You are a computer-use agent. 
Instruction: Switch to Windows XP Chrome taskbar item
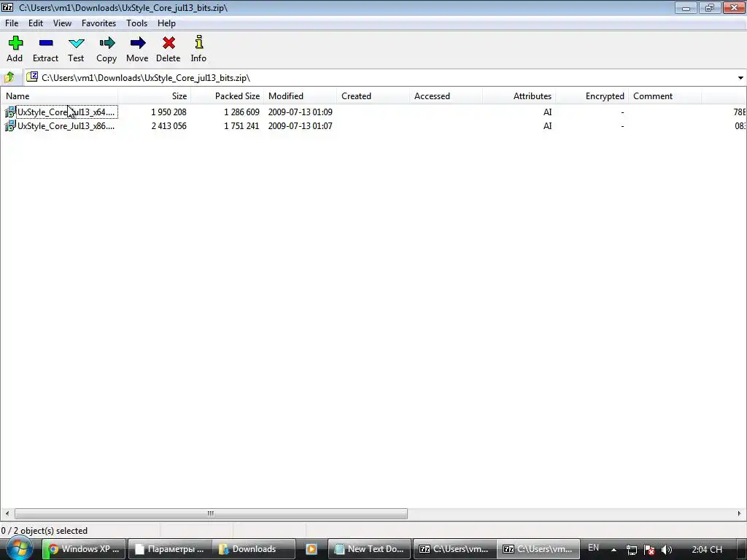pyautogui.click(x=85, y=549)
